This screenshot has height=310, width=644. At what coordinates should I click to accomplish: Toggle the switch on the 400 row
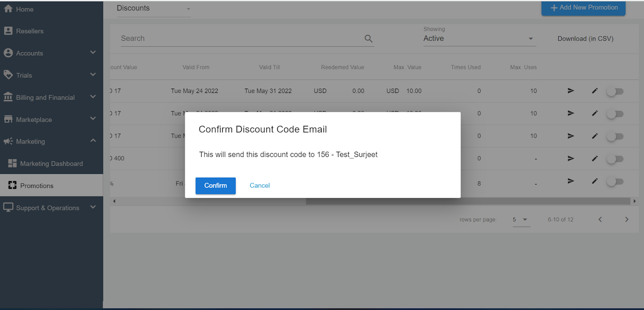(615, 159)
